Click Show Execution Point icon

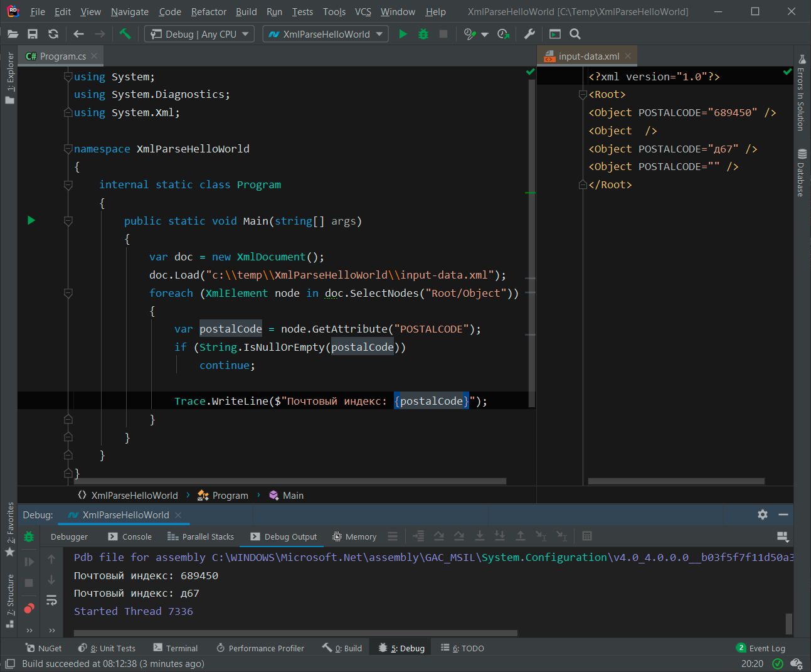tap(418, 536)
